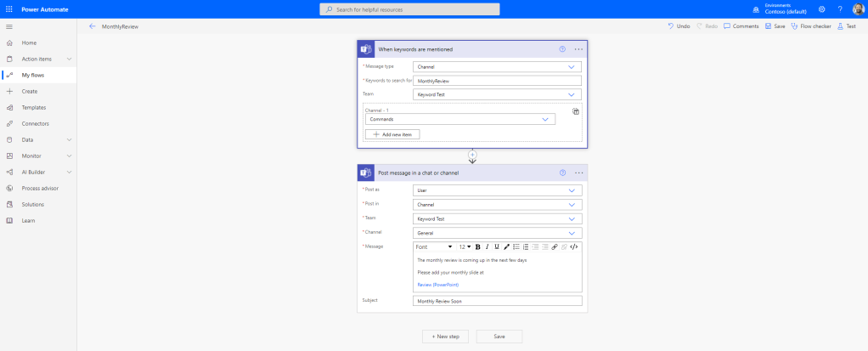
Task: Click help icon on Post message card
Action: click(562, 173)
